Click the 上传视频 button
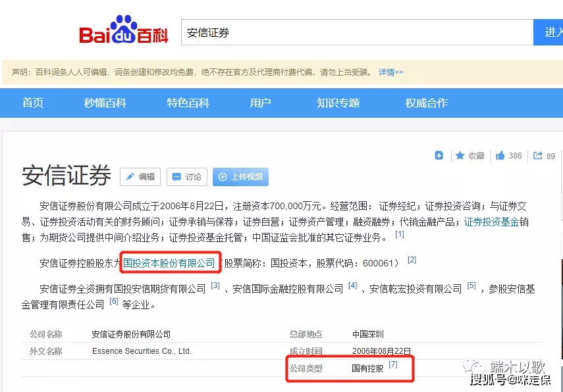 tap(240, 177)
